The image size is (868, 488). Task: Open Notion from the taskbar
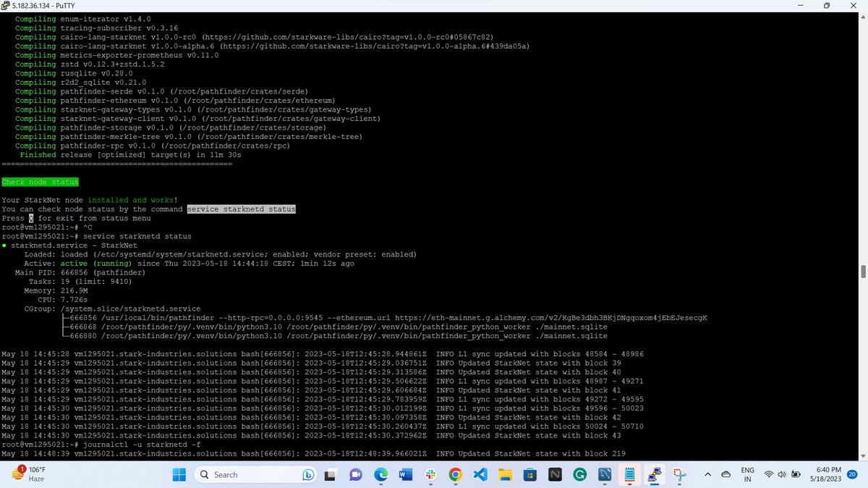tap(553, 474)
